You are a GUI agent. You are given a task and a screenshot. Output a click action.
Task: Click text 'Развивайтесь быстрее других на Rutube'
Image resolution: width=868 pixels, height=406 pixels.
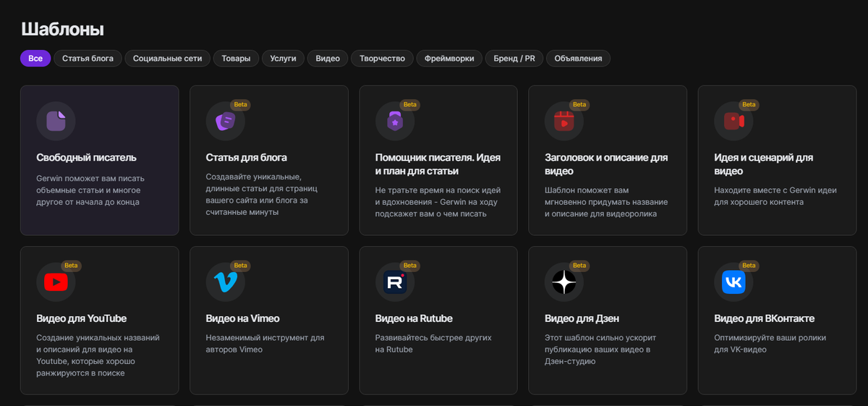tap(433, 344)
